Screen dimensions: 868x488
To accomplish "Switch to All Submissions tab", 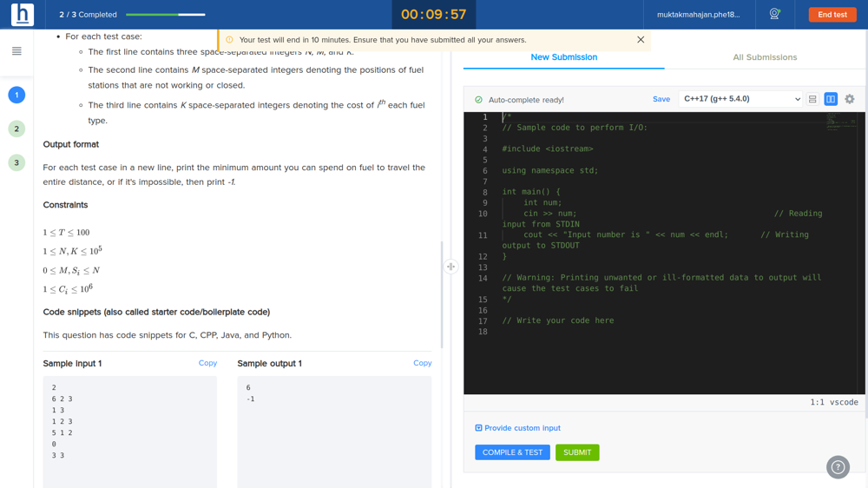I will pos(765,57).
